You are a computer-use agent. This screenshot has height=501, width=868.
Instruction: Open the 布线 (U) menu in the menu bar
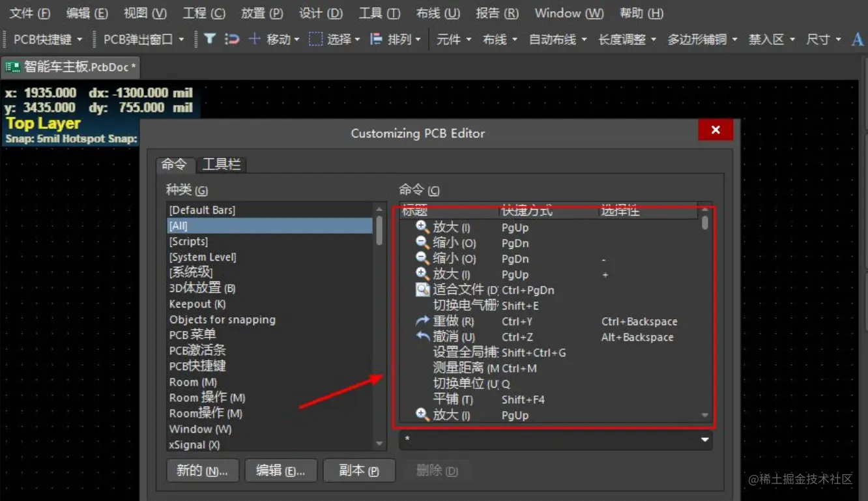[x=438, y=13]
